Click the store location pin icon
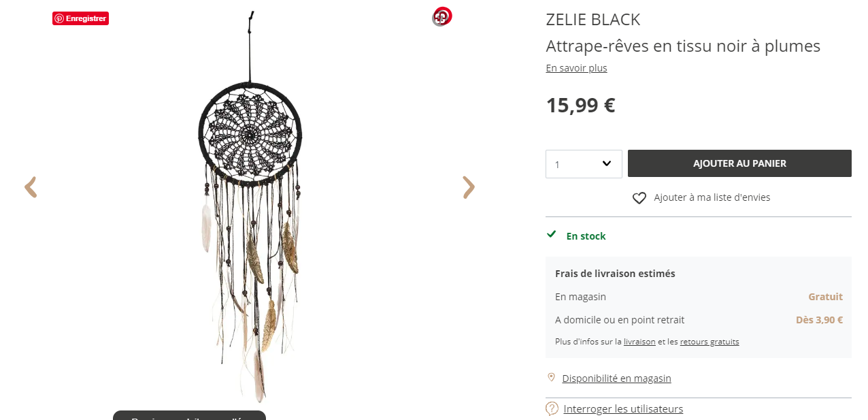Screen dimensions: 868x420 [551, 377]
